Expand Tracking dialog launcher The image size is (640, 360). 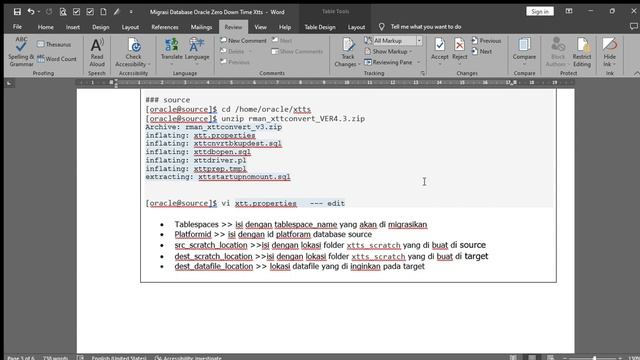422,73
